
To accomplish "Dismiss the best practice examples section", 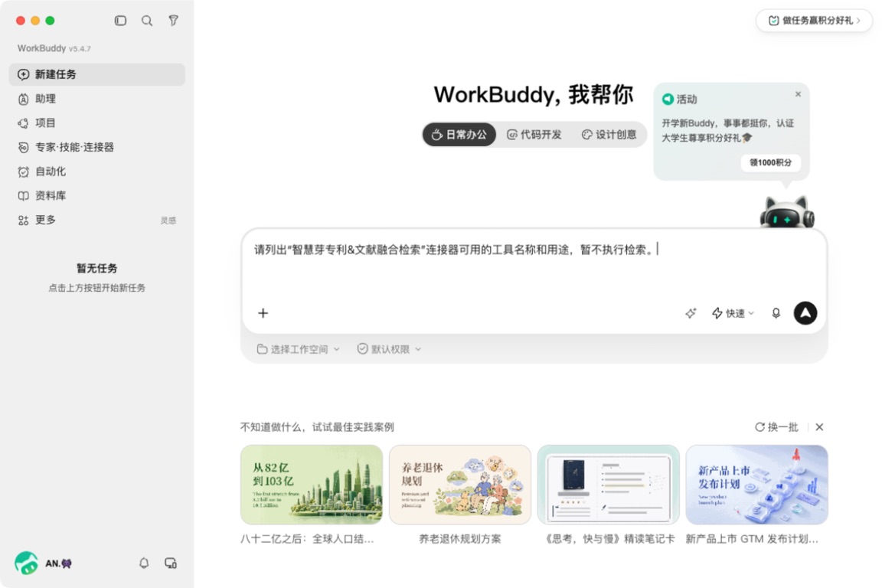I will point(819,427).
